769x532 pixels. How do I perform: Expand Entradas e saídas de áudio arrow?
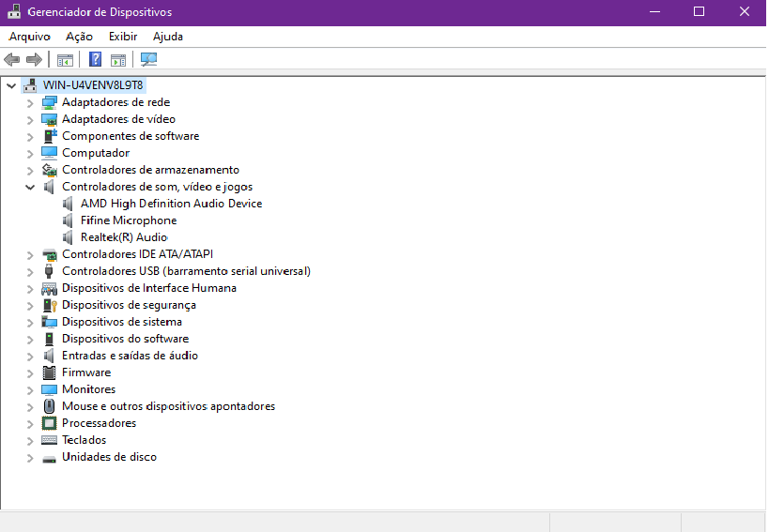(30, 357)
